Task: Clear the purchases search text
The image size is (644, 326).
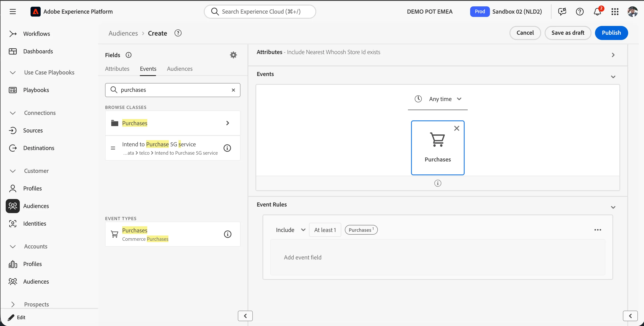Action: (233, 90)
